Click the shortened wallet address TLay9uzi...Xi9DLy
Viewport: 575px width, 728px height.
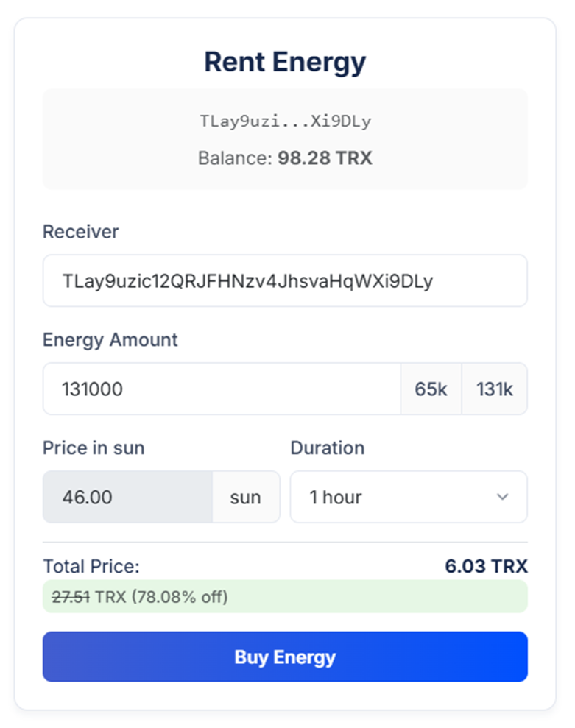pos(285,121)
